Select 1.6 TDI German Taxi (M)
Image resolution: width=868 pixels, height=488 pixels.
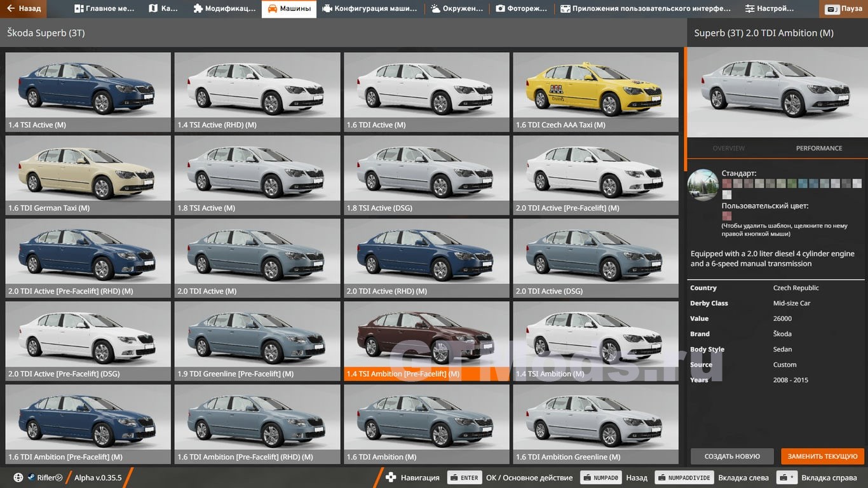(88, 175)
